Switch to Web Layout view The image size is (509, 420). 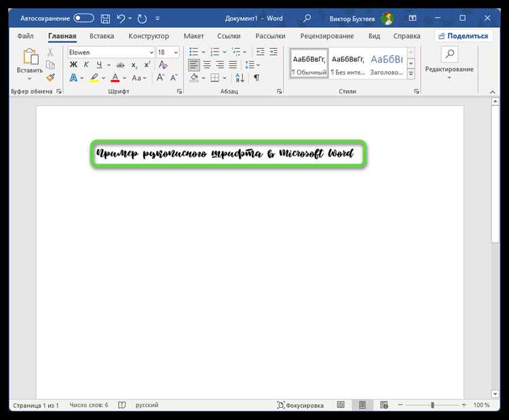(383, 405)
